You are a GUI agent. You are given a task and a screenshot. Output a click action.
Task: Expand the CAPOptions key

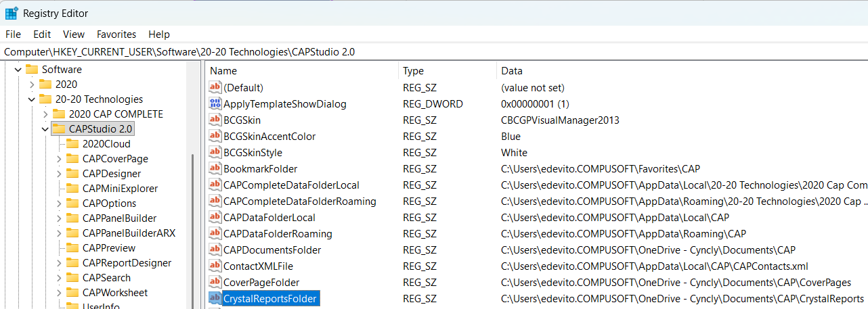pos(58,204)
